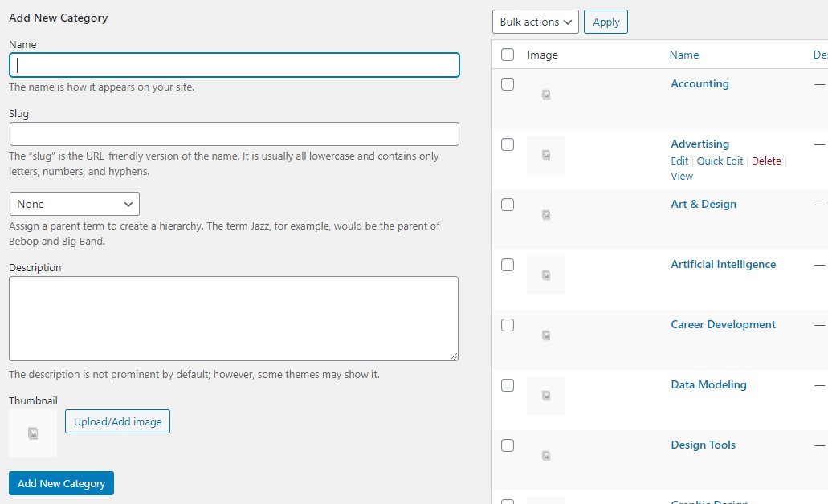The height and width of the screenshot is (504, 828).
Task: Focus the Slug text field
Action: [x=235, y=134]
